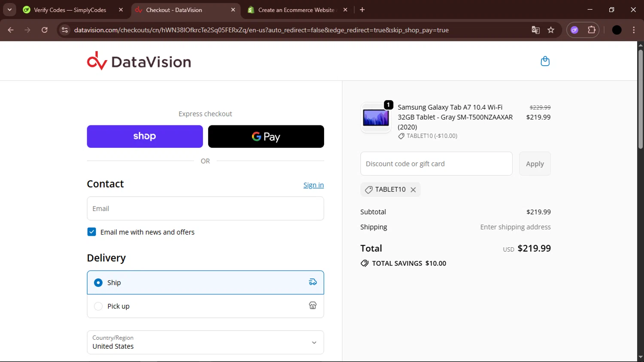Open the tab search dropdown arrow

pos(9,10)
